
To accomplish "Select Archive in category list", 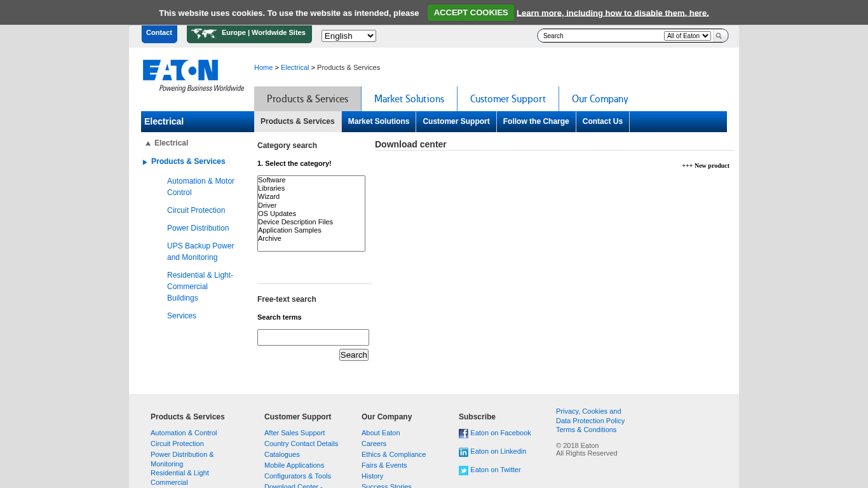I will 311,238.
